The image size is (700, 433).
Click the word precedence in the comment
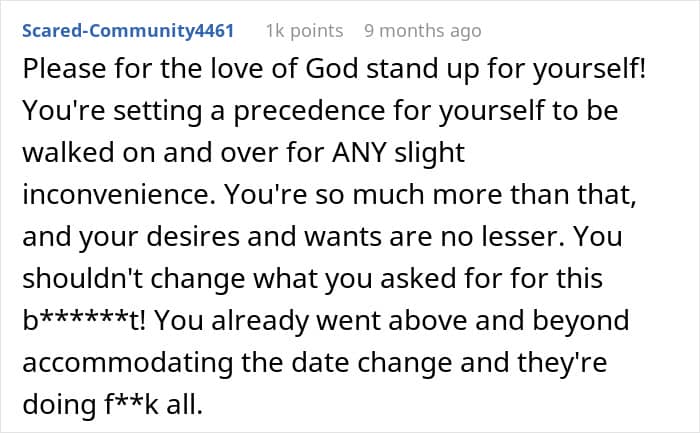(x=309, y=112)
